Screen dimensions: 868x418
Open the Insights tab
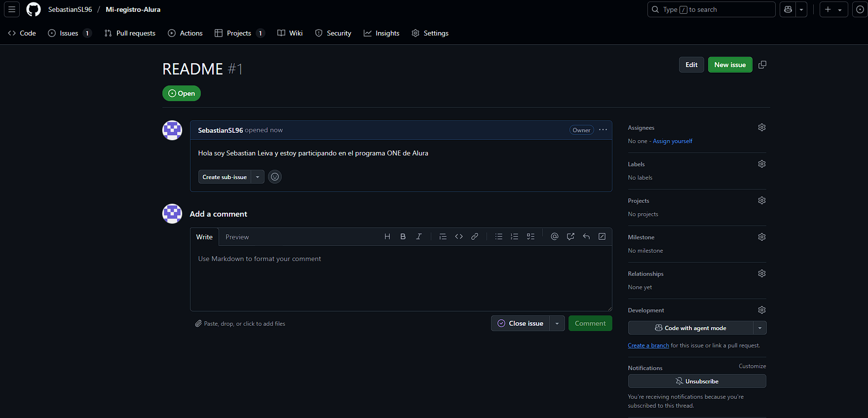pos(381,33)
